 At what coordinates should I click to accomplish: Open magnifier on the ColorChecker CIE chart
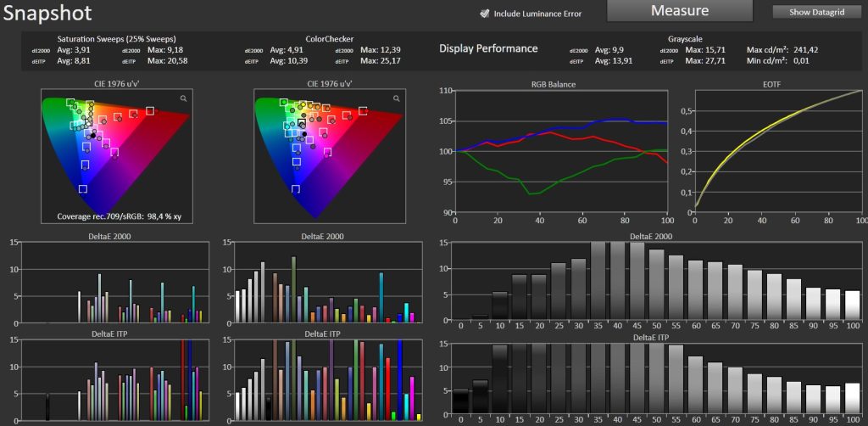[397, 98]
